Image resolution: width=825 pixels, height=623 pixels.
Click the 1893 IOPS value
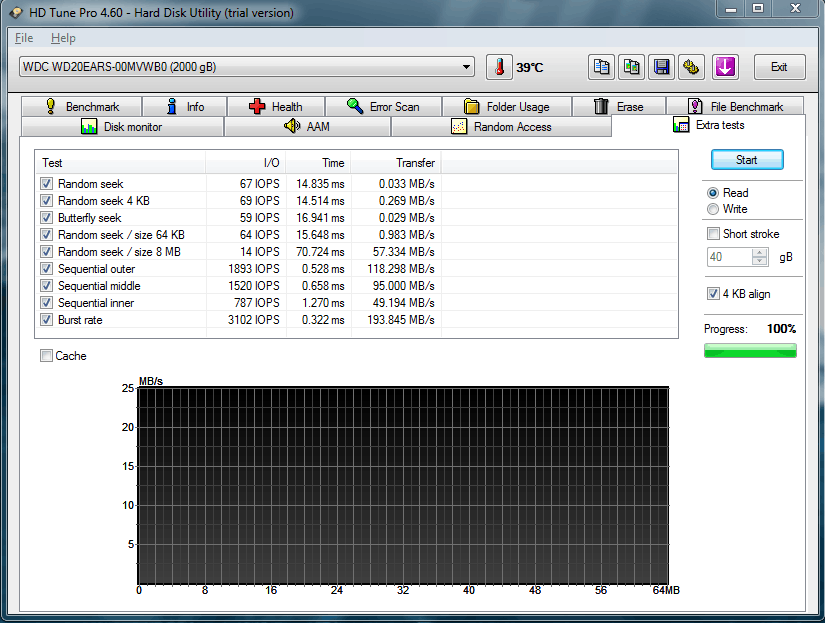[254, 269]
